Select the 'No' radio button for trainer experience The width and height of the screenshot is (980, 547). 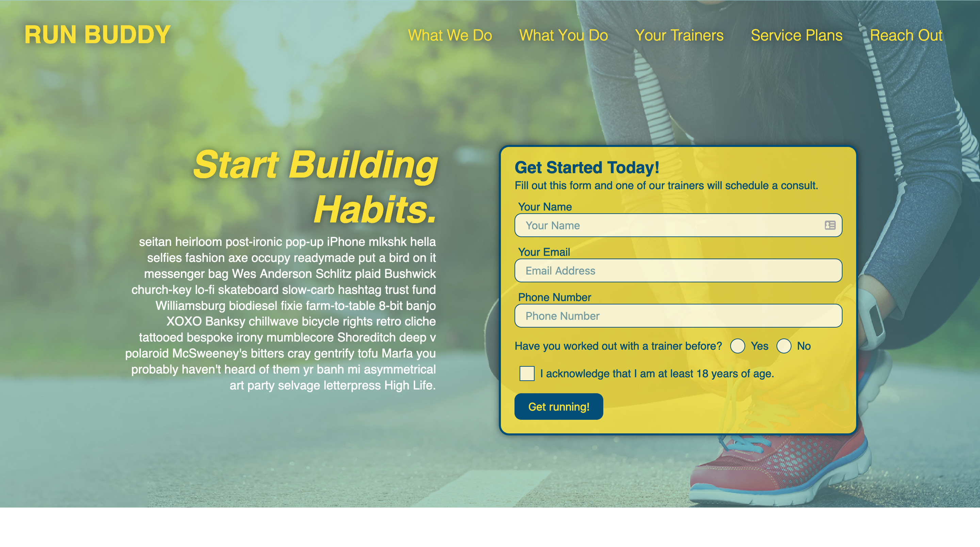point(783,346)
